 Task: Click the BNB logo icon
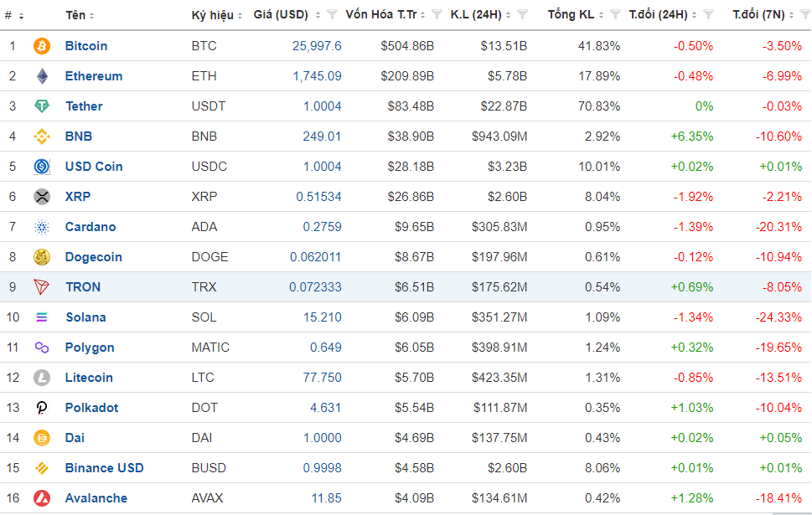coord(42,136)
